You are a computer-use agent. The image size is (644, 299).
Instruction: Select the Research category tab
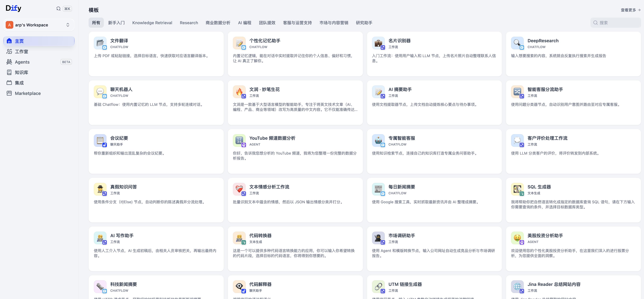pyautogui.click(x=189, y=23)
